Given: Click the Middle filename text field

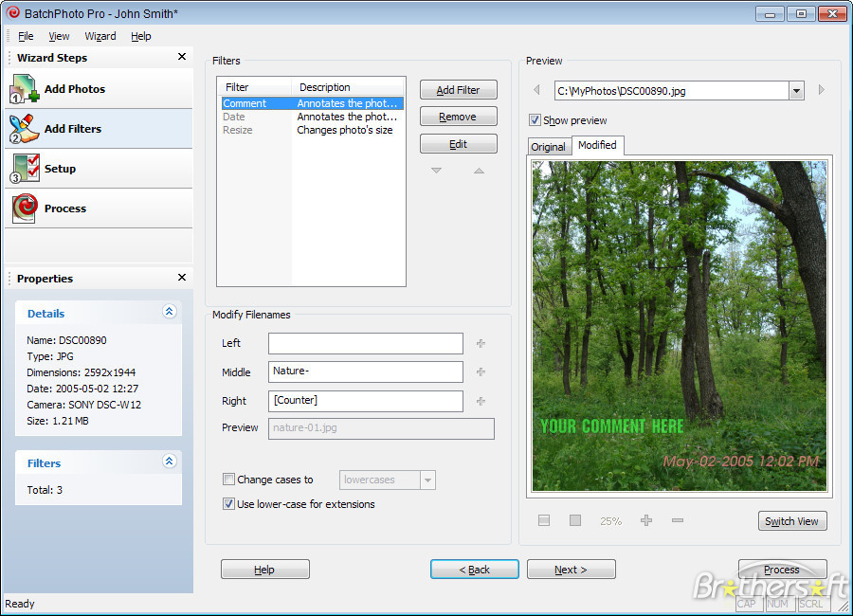Looking at the screenshot, I should 365,371.
